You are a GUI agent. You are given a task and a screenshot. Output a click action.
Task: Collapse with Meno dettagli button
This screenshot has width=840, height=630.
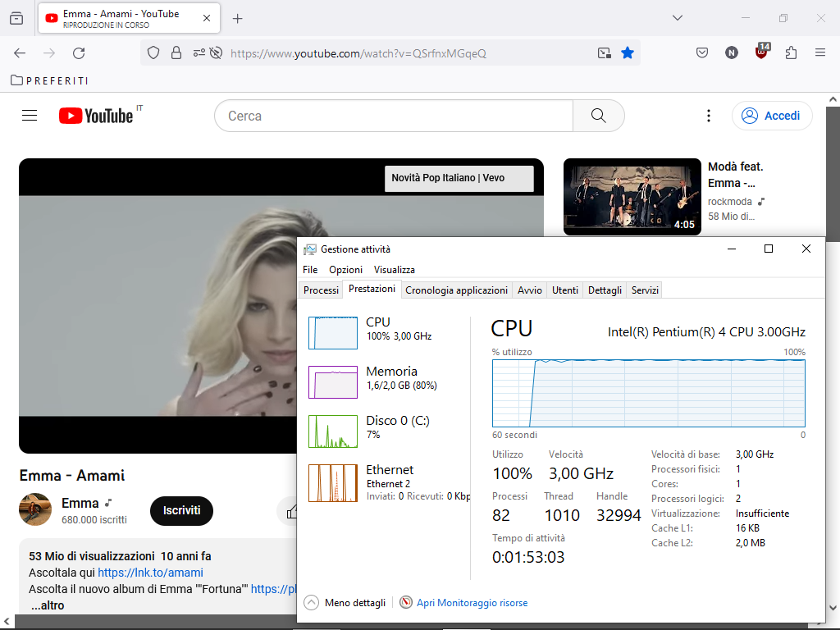(x=345, y=603)
